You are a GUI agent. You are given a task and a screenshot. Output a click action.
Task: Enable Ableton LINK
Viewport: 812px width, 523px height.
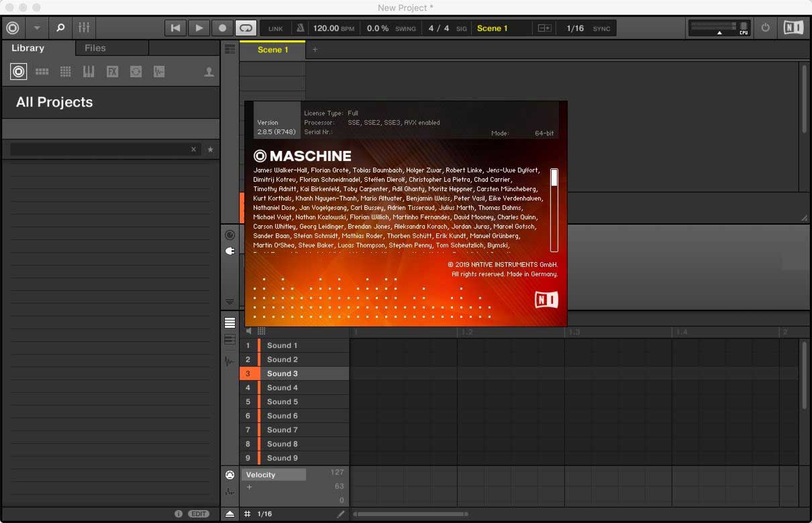(276, 29)
